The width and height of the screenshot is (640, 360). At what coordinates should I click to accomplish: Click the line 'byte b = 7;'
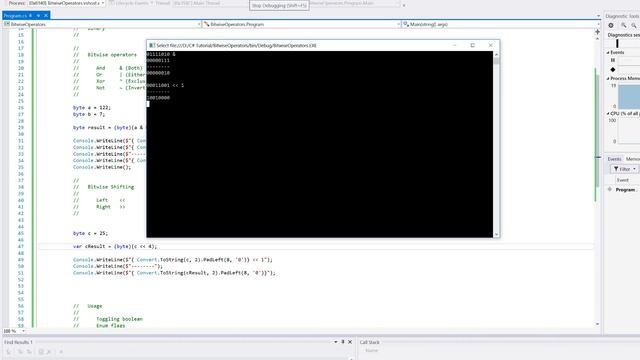89,114
